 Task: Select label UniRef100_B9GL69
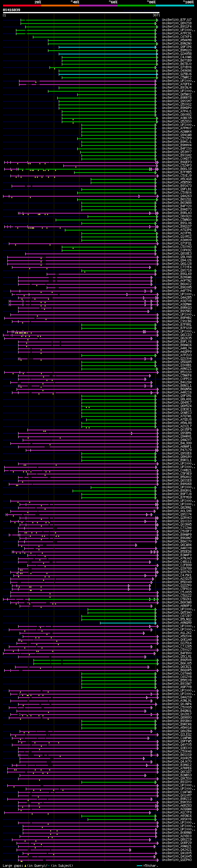[177, 274]
